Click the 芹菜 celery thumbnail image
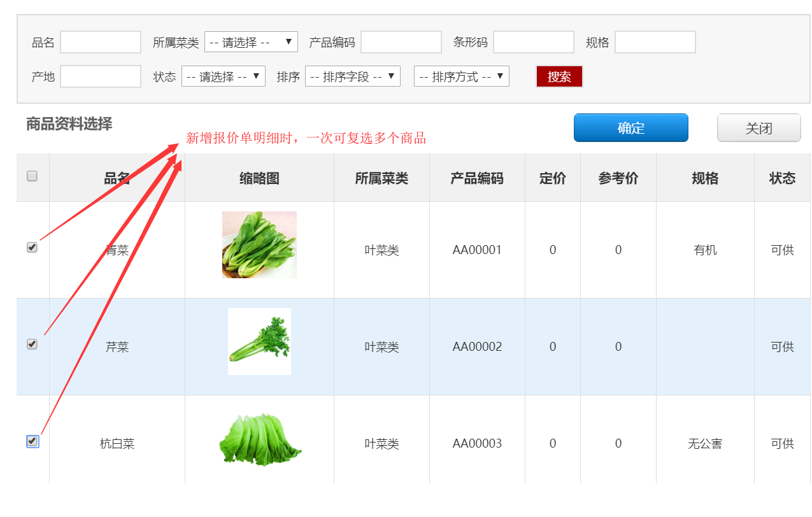The image size is (812, 517). click(x=259, y=342)
